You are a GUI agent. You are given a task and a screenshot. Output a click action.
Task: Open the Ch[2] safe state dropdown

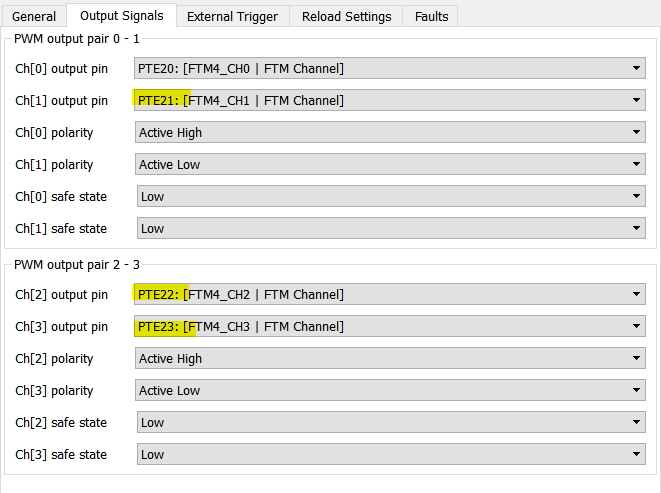637,422
